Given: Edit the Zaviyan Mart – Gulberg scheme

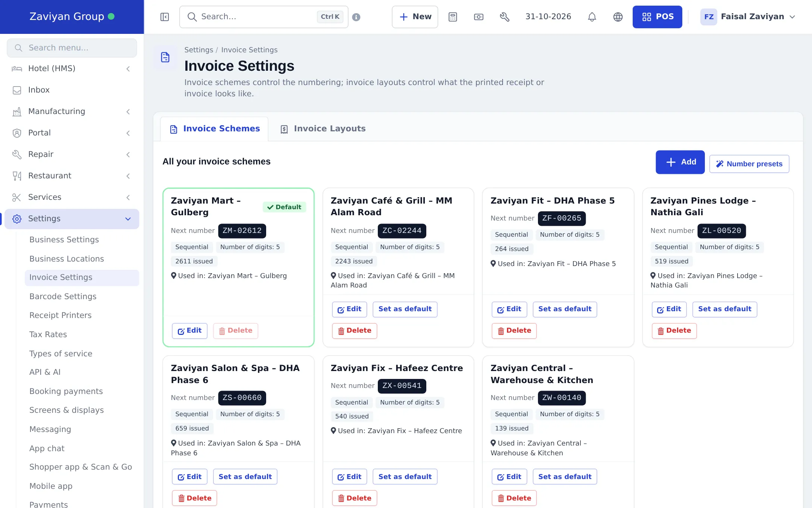Looking at the screenshot, I should tap(190, 331).
